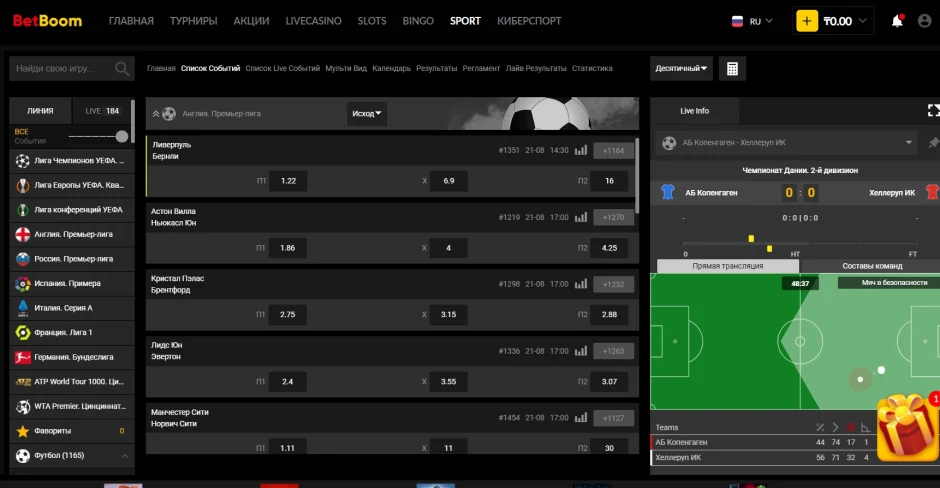Click England flag icon in sidebar
Screen dimensions: 940x488
23,234
